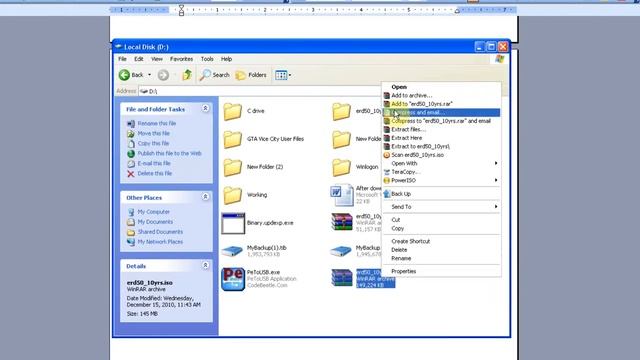Open the View menu
The image size is (640, 360).
[x=157, y=59]
